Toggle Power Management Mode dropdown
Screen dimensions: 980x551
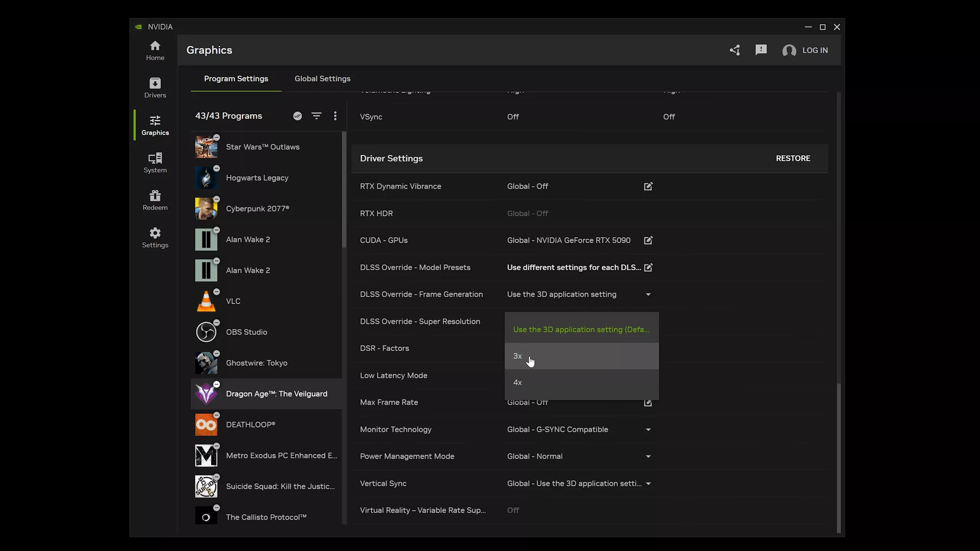pyautogui.click(x=648, y=456)
